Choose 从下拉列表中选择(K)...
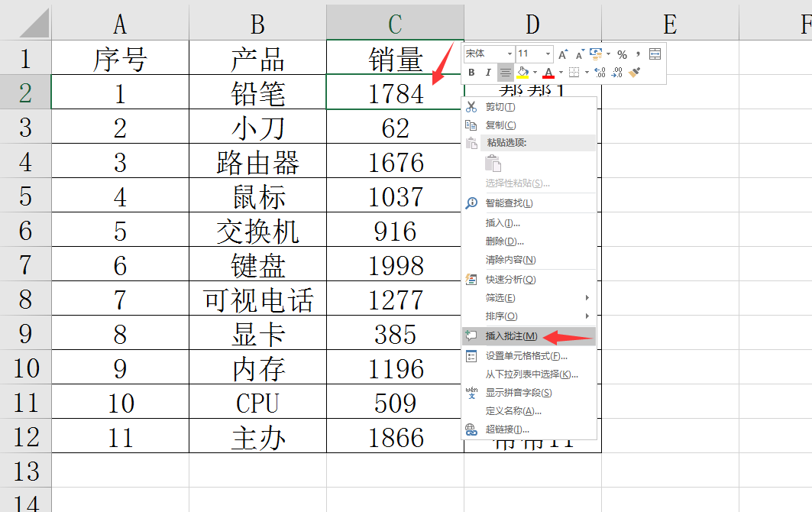Screen dimensions: 812x512 [x=529, y=374]
